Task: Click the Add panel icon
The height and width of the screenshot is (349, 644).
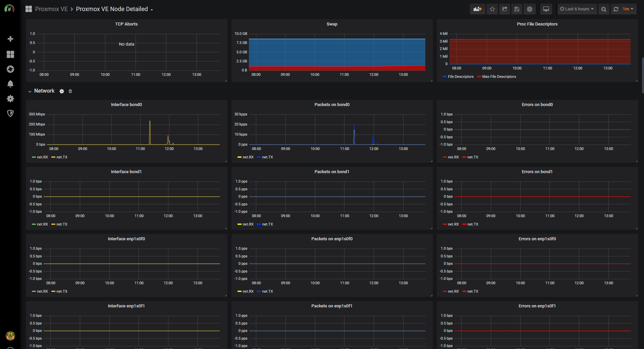Action: [477, 9]
